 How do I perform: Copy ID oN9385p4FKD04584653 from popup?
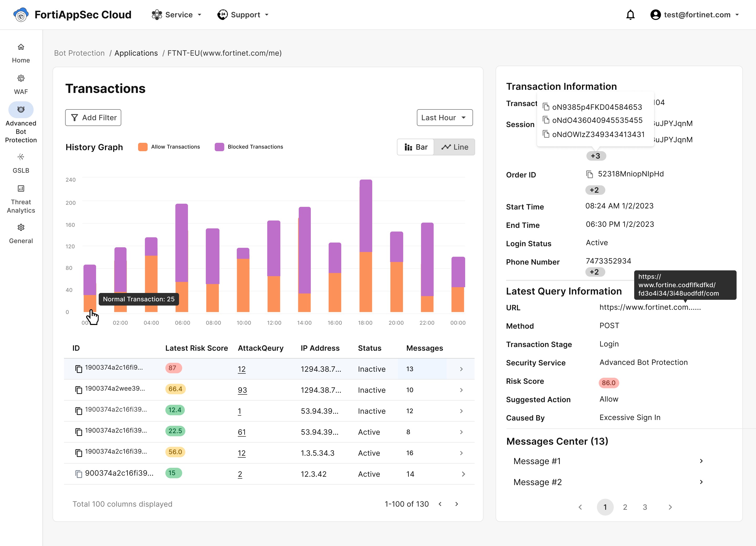click(x=546, y=107)
